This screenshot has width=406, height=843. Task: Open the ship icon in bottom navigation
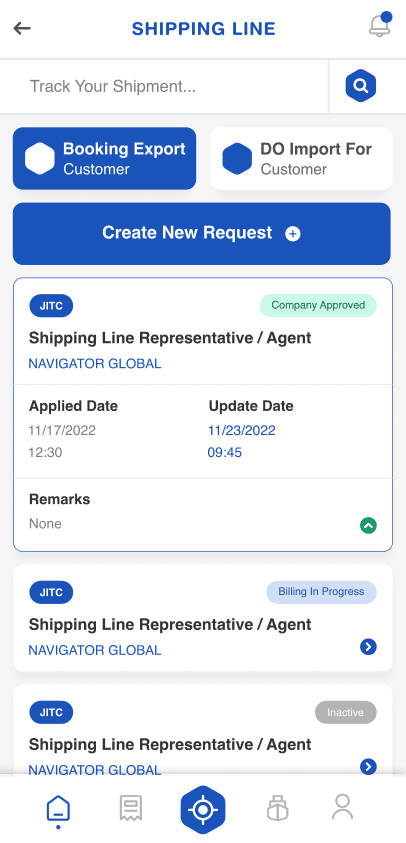(x=277, y=808)
